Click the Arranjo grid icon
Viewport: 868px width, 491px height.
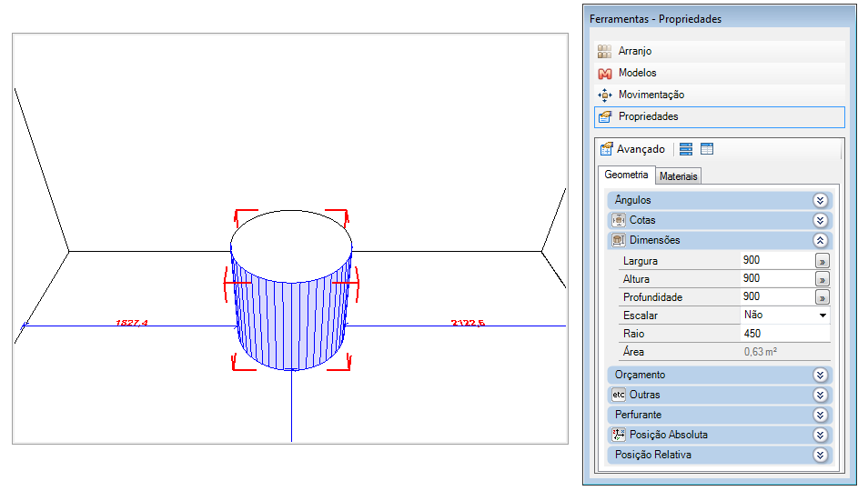(604, 52)
